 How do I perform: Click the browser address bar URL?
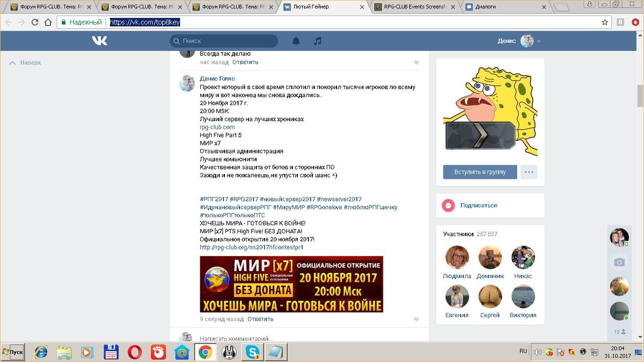click(145, 22)
